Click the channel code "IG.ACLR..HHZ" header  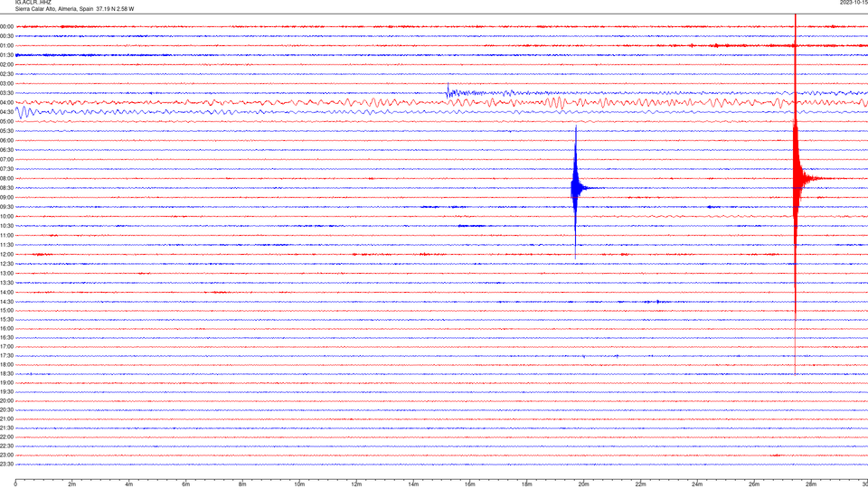(33, 2)
